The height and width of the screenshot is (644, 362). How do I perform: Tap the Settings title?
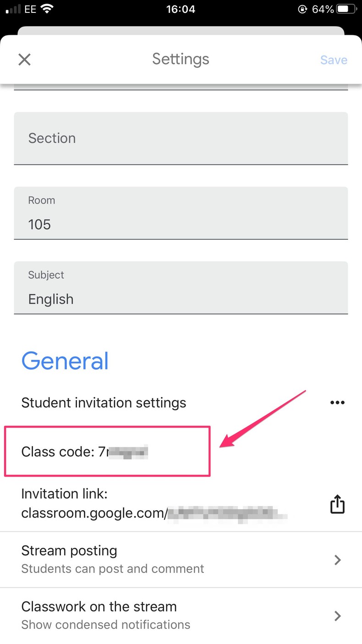click(181, 59)
